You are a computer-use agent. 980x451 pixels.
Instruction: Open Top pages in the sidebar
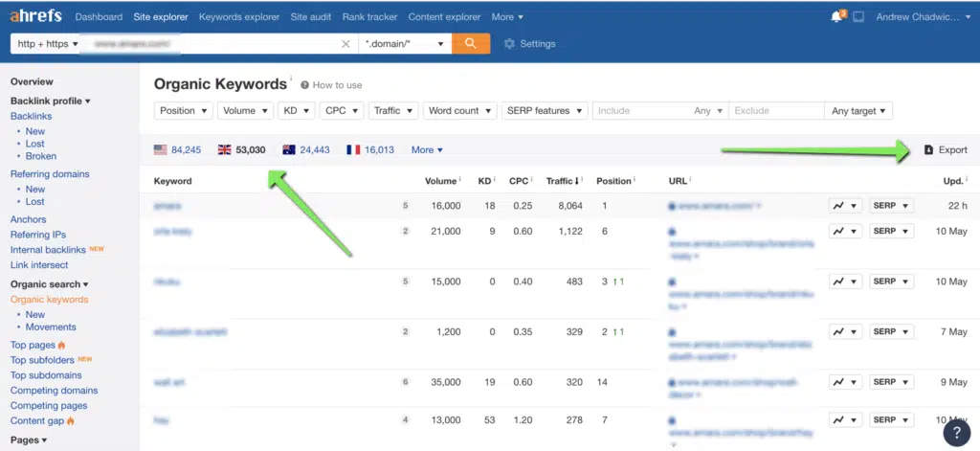click(33, 345)
